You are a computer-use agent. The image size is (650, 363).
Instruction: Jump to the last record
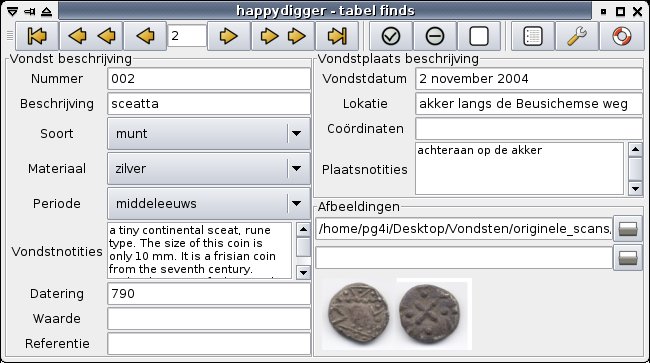click(336, 36)
